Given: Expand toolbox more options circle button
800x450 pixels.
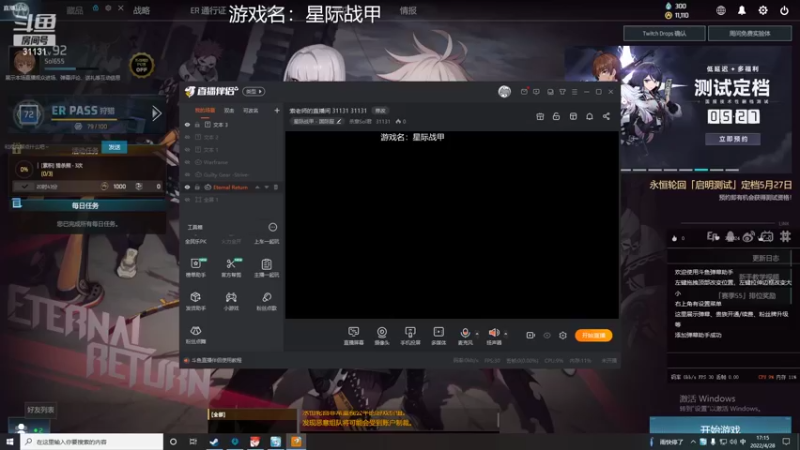Looking at the screenshot, I should pyautogui.click(x=273, y=227).
